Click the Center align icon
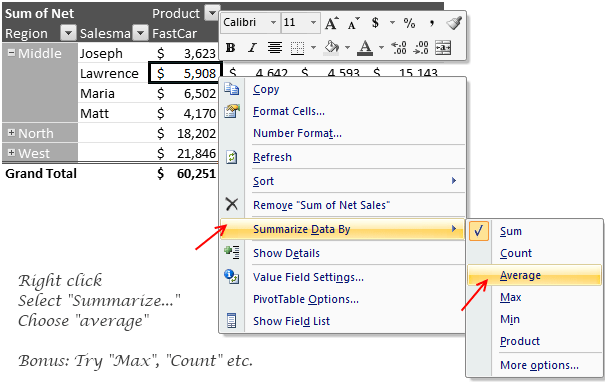 (x=275, y=48)
